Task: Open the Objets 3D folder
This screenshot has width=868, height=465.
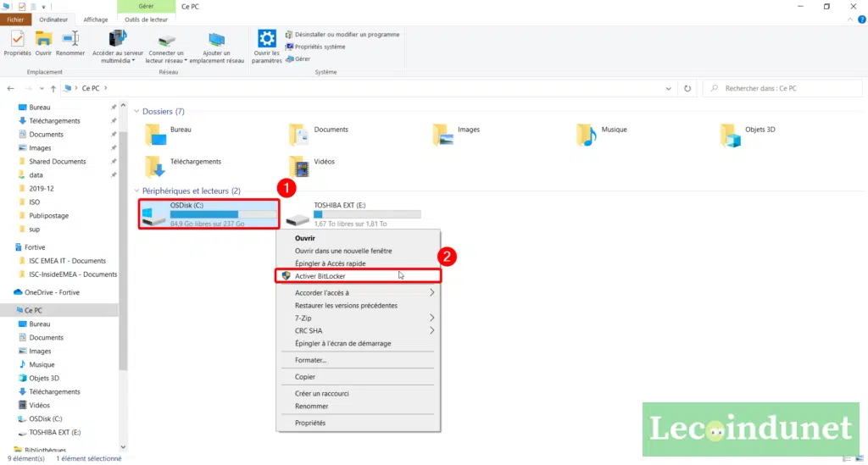Action: click(748, 135)
